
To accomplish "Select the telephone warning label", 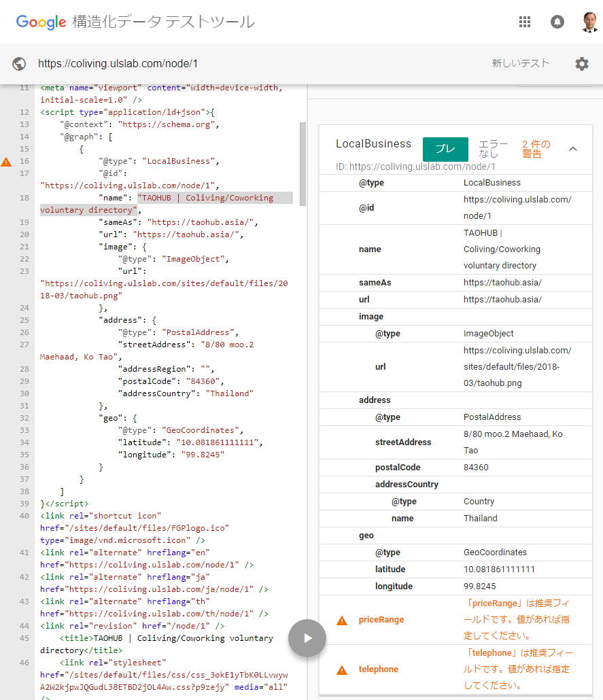I will tap(379, 669).
